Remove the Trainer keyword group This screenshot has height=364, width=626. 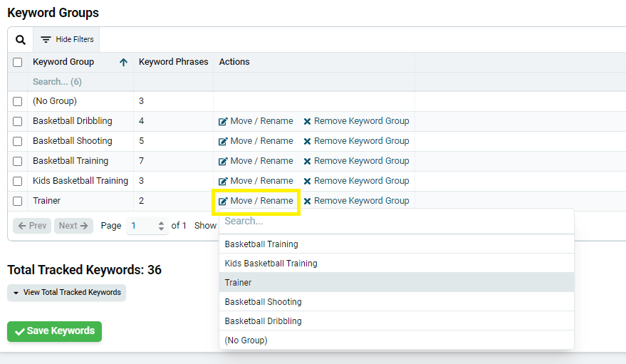pyautogui.click(x=356, y=201)
